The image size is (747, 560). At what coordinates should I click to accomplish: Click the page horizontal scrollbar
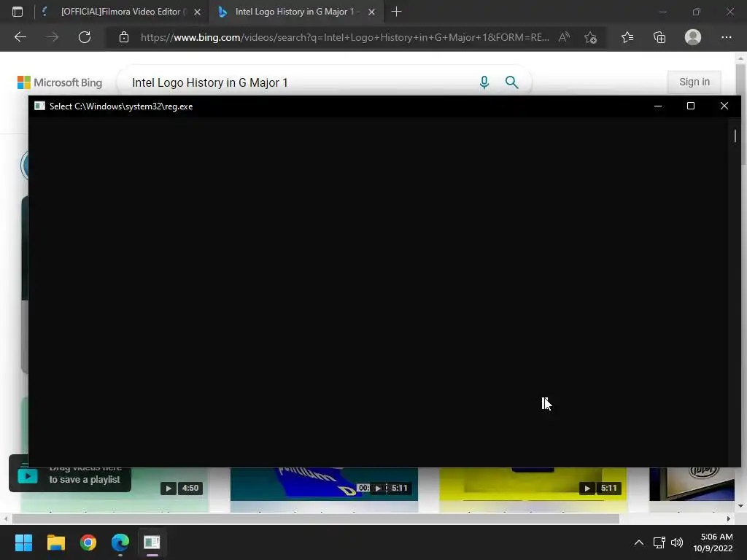tap(315, 518)
